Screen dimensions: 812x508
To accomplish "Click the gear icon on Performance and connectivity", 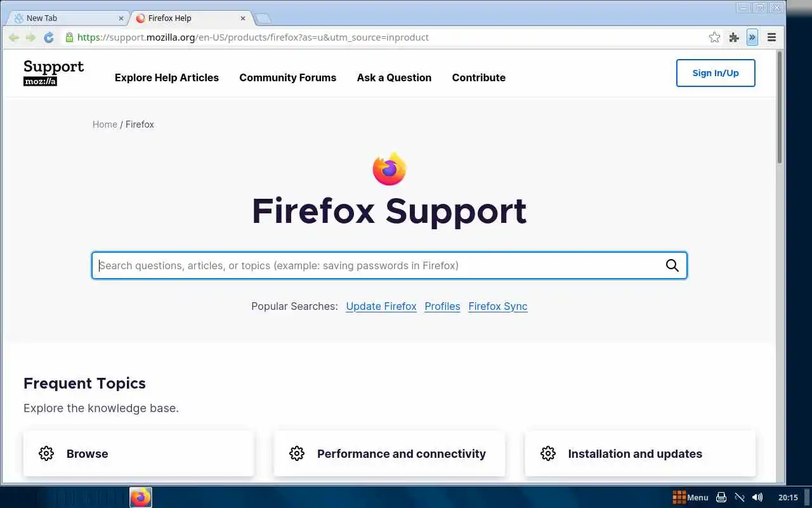I will point(297,453).
